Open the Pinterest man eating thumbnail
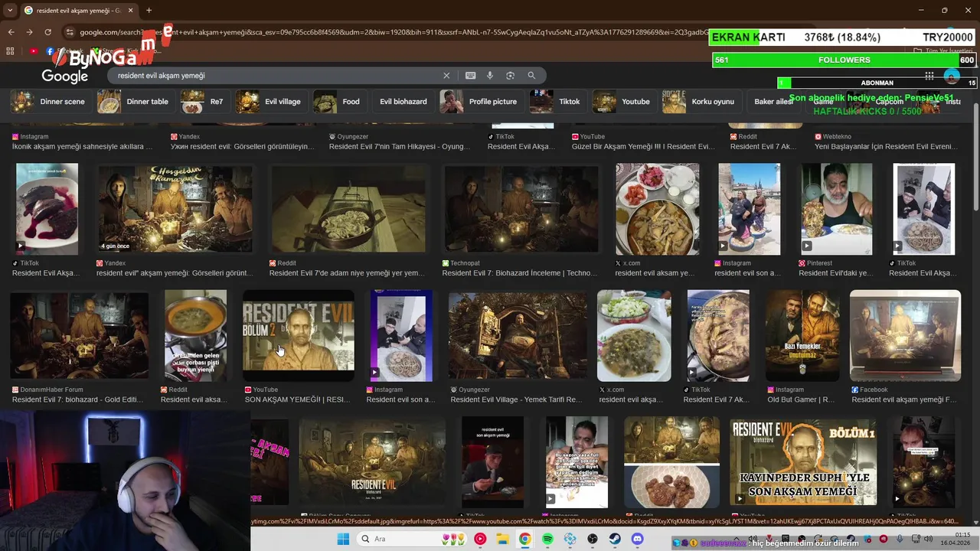This screenshot has width=980, height=551. [x=836, y=209]
